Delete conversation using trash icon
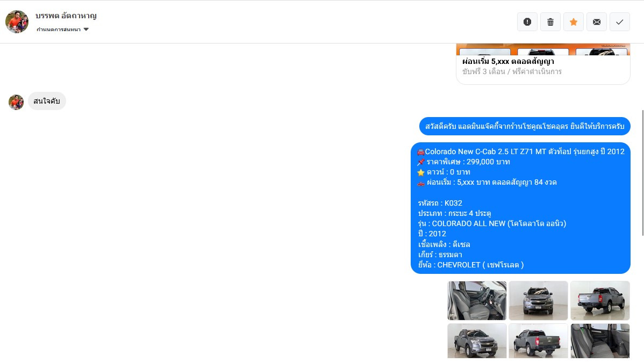This screenshot has height=363, width=644. point(550,21)
